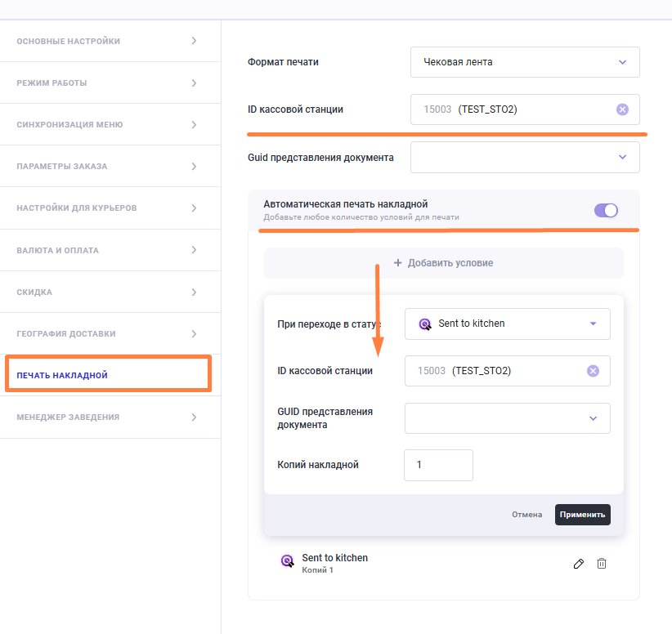Toggle Автоматическая печать накладной switch
The height and width of the screenshot is (634, 672).
click(606, 211)
